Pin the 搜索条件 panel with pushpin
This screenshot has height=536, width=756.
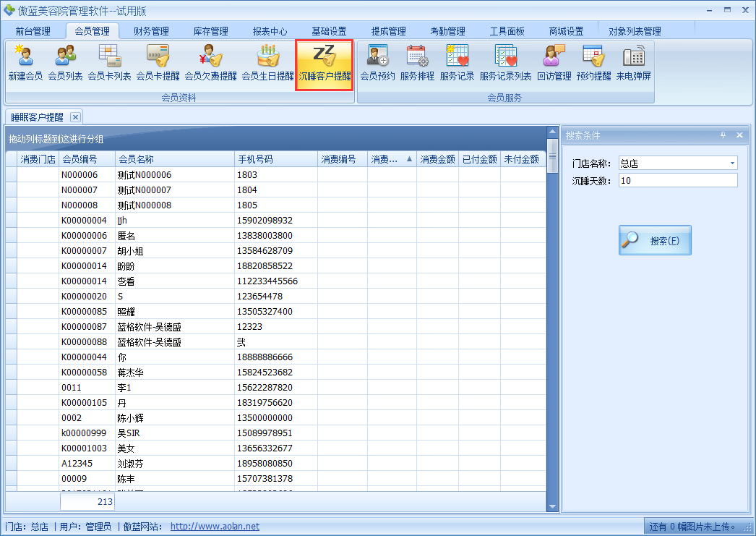coord(723,135)
